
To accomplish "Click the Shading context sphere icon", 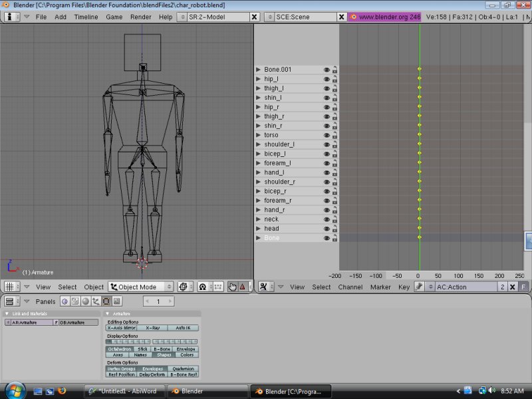I will coord(86,302).
